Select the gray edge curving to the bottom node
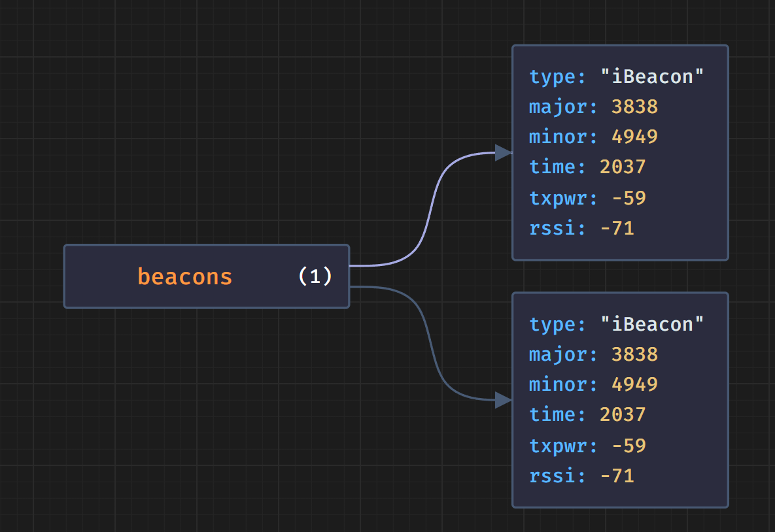 click(429, 343)
